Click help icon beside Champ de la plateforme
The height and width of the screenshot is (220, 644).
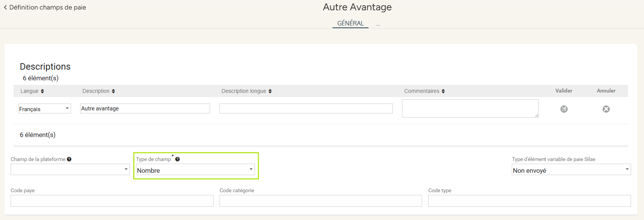pos(69,159)
